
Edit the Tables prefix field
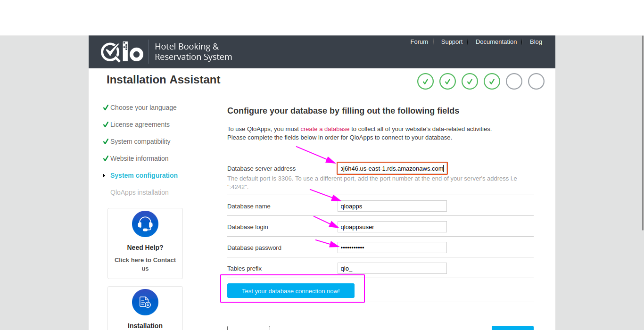point(392,268)
